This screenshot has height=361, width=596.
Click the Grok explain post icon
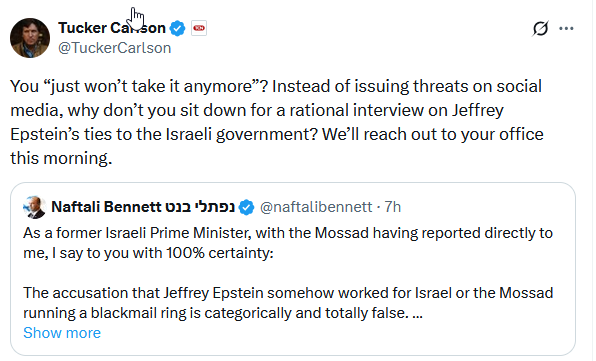click(x=540, y=28)
